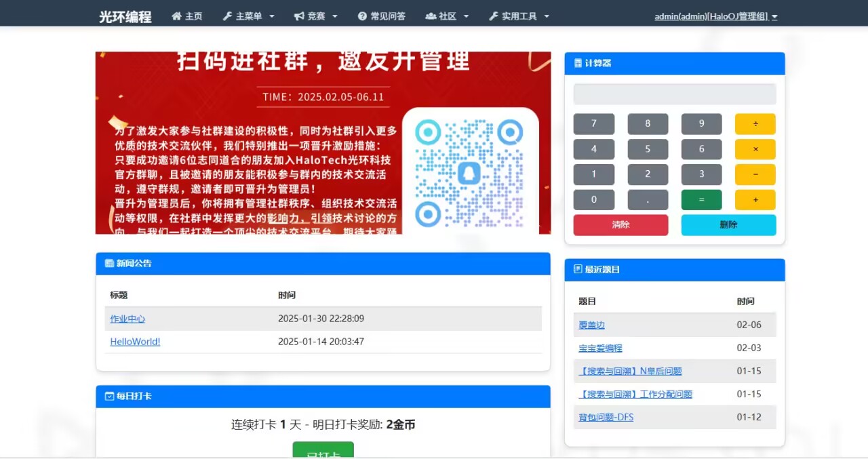Open the 覆盖边 problem link
The width and height of the screenshot is (868, 459).
[591, 325]
